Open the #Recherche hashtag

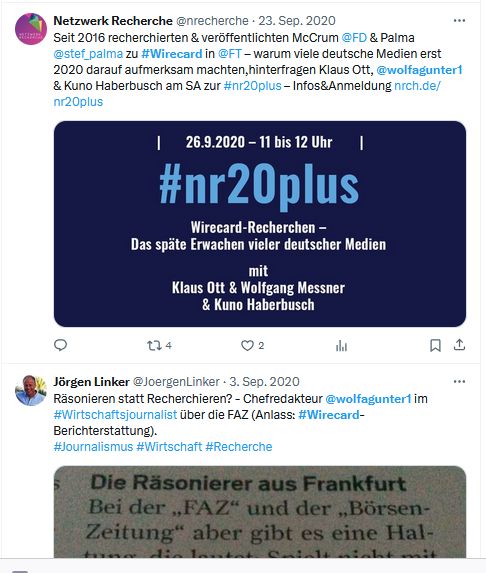(239, 447)
